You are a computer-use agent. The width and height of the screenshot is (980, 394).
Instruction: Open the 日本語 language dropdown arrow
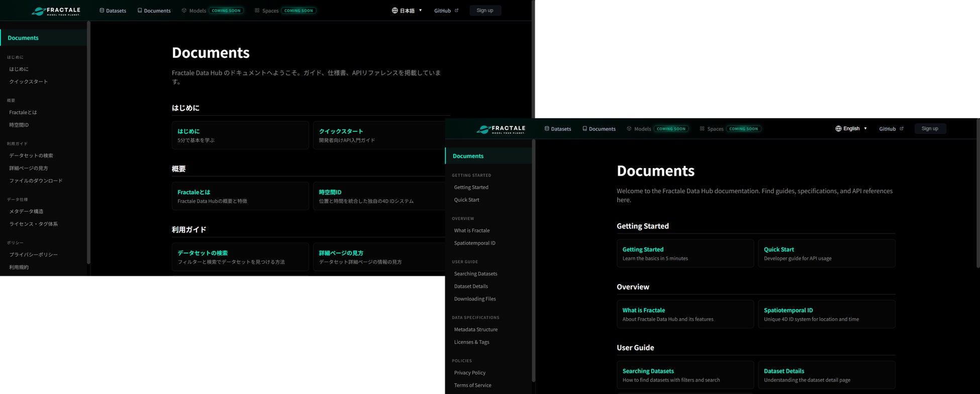(421, 11)
